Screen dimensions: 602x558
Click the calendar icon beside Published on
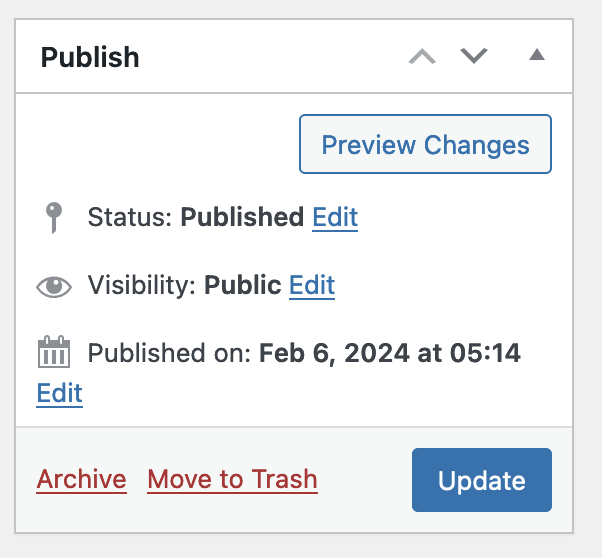pos(54,353)
